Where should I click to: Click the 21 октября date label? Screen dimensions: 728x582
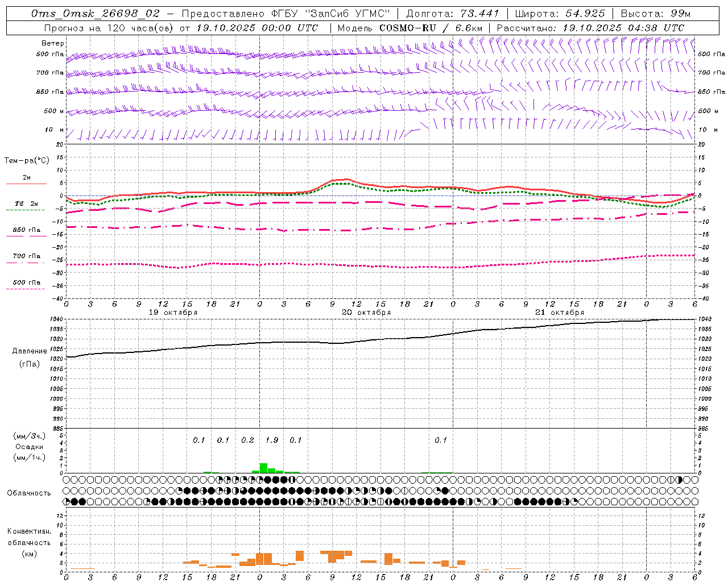tap(560, 313)
